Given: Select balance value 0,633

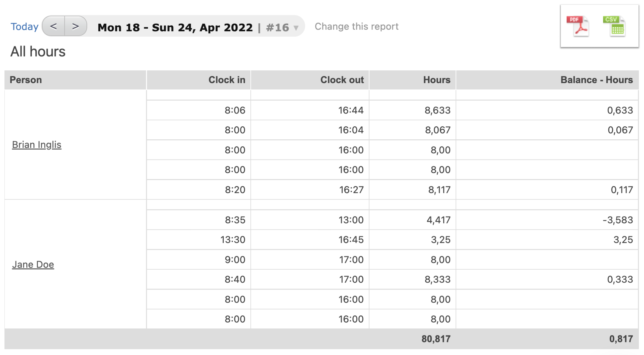Looking at the screenshot, I should tap(620, 110).
